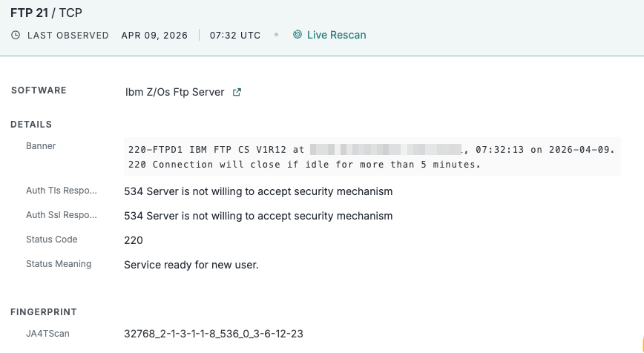Click the DETAILS section header

(31, 125)
